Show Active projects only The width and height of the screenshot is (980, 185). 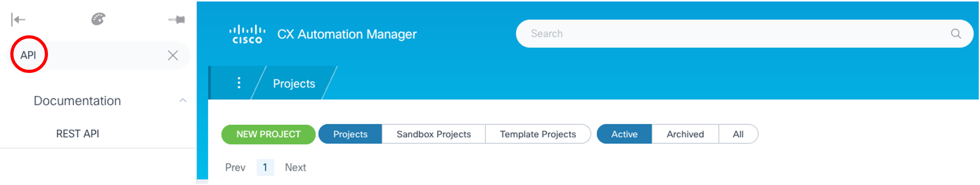624,134
